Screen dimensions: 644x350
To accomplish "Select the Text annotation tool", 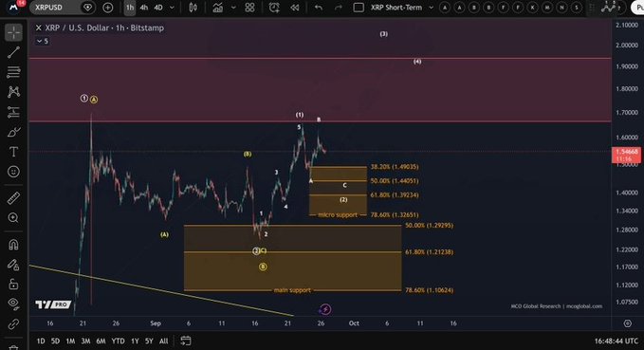I will [x=13, y=152].
